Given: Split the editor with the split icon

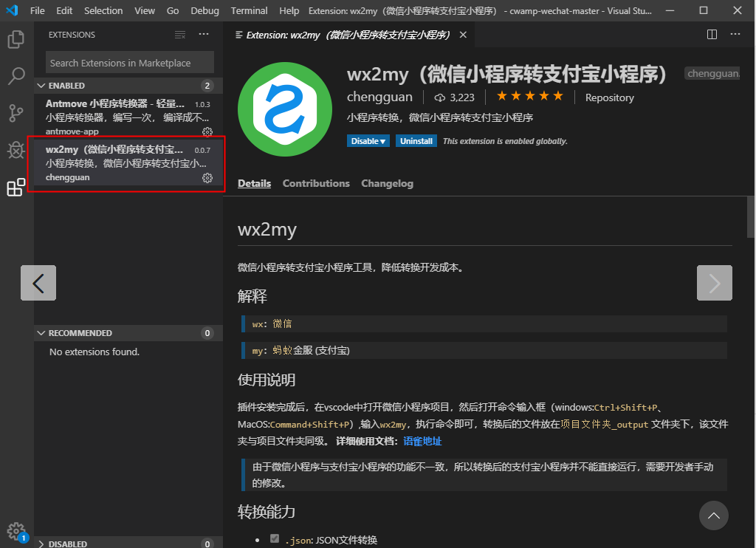Looking at the screenshot, I should pyautogui.click(x=711, y=34).
